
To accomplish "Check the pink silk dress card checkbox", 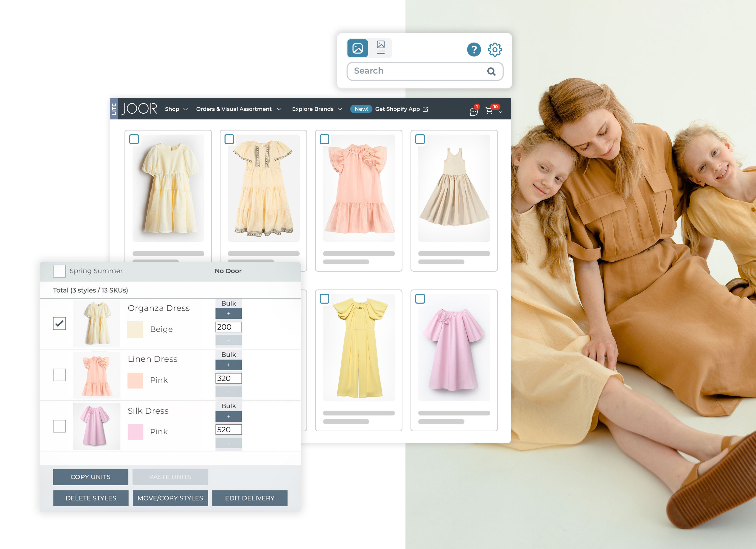I will click(x=420, y=298).
